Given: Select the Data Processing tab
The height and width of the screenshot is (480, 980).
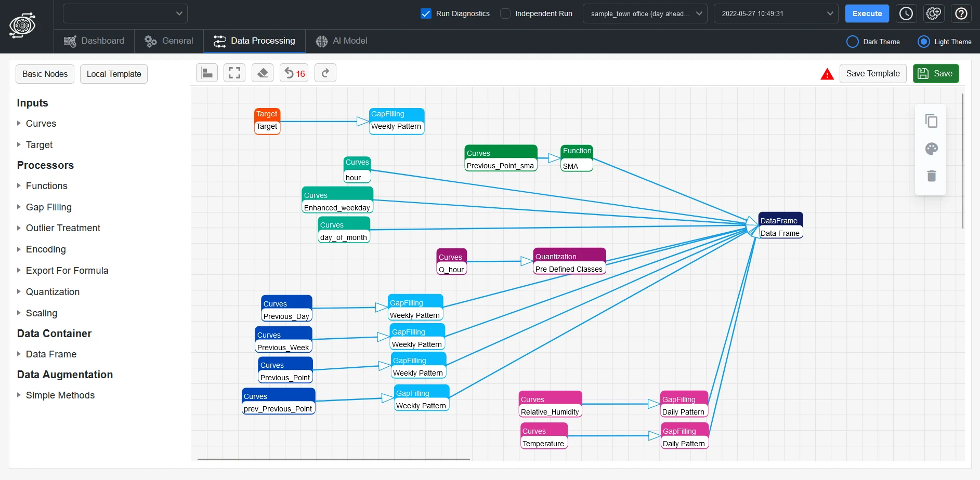Looking at the screenshot, I should tap(254, 41).
